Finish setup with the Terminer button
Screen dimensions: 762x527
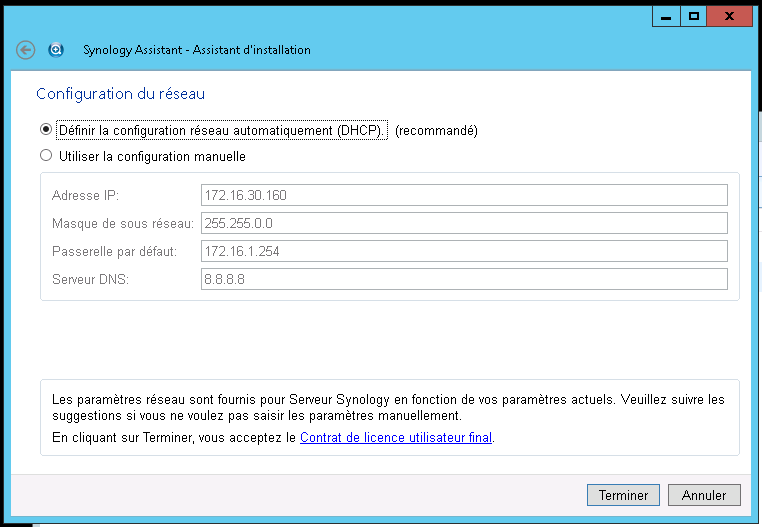pos(623,495)
